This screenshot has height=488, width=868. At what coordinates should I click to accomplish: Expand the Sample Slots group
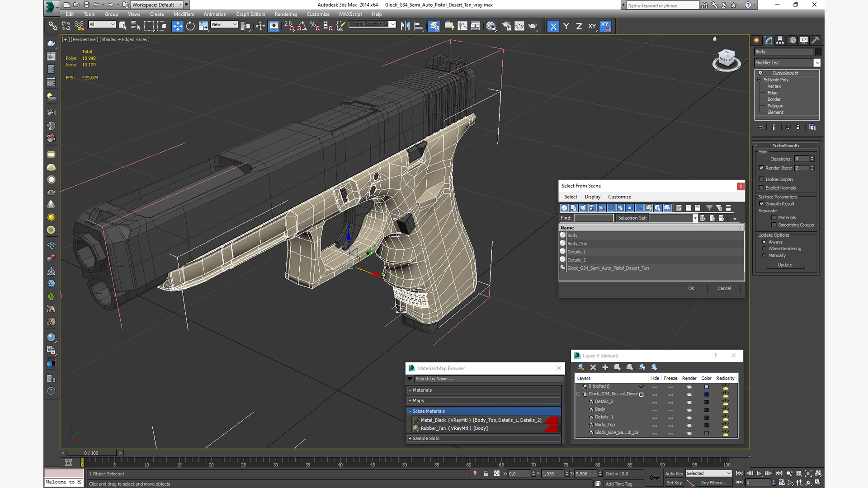(x=484, y=438)
